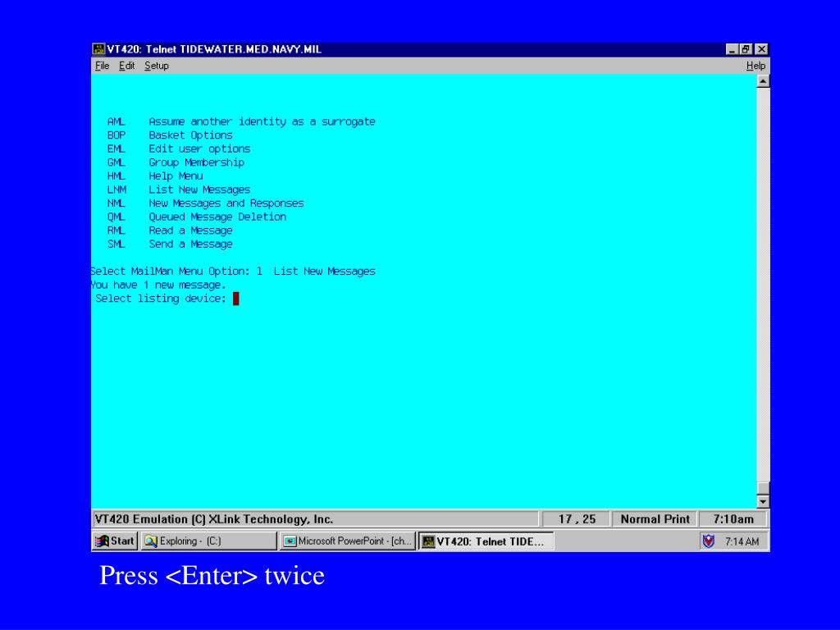Open the File menu
Screen dimensions: 840x630
102,66
